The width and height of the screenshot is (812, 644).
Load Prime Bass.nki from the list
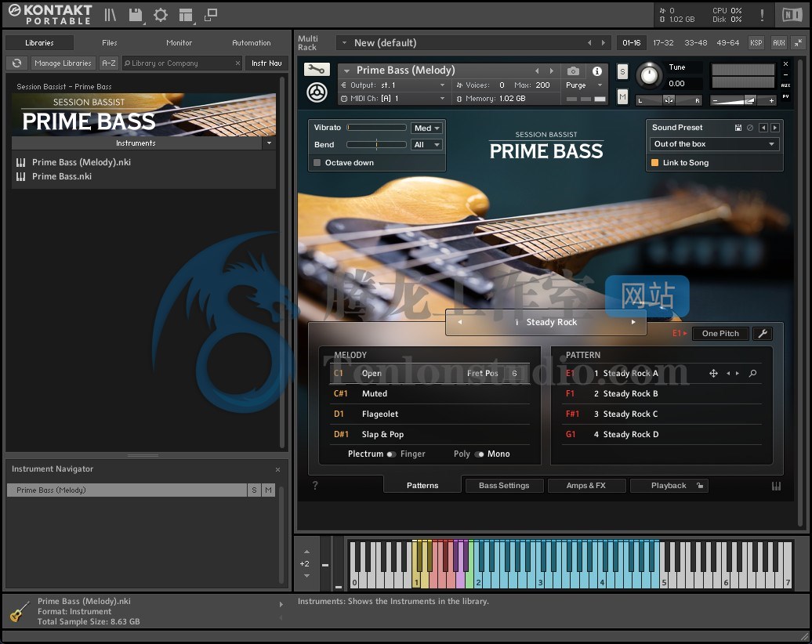(62, 176)
